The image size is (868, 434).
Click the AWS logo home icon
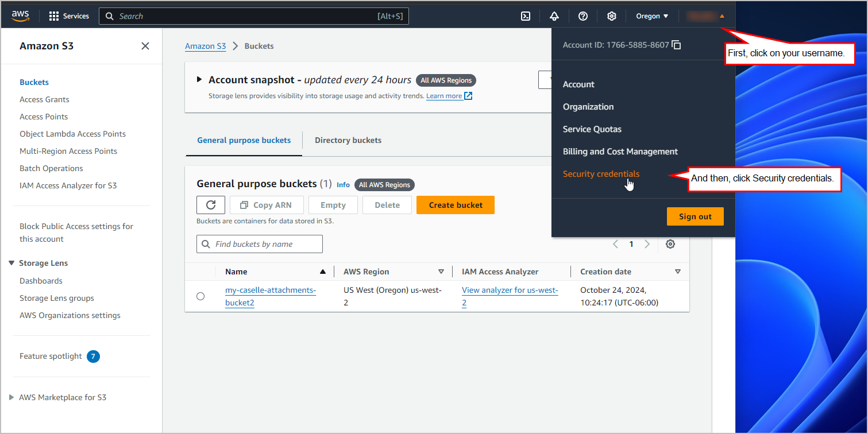click(20, 16)
